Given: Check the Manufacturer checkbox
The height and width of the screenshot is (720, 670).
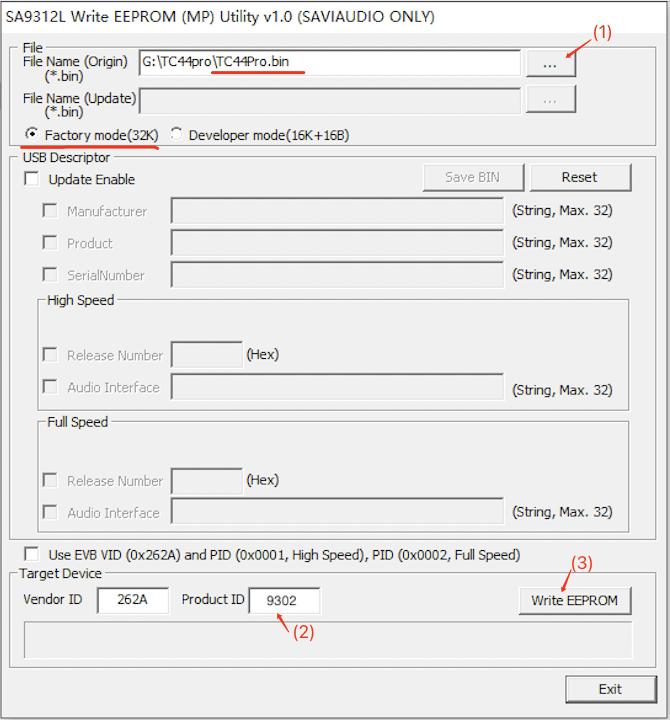Looking at the screenshot, I should (x=50, y=211).
